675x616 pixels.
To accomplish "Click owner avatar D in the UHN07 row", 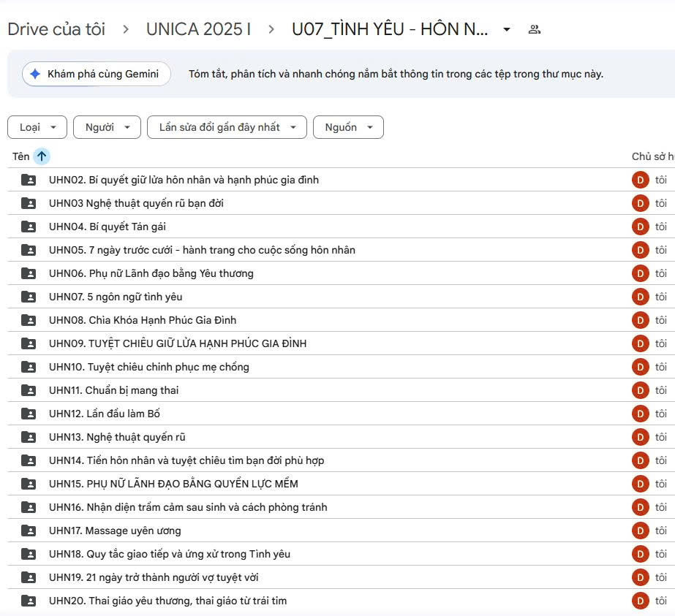I will click(x=640, y=297).
